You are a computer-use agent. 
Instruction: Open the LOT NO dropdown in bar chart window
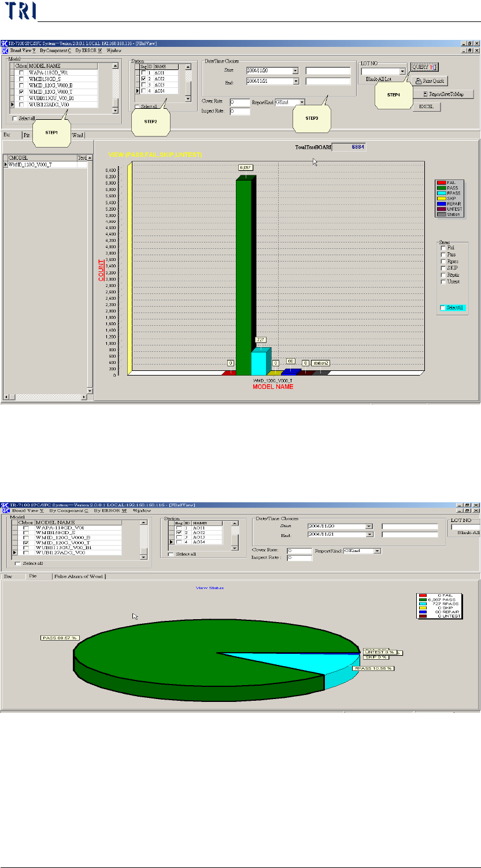pos(402,72)
